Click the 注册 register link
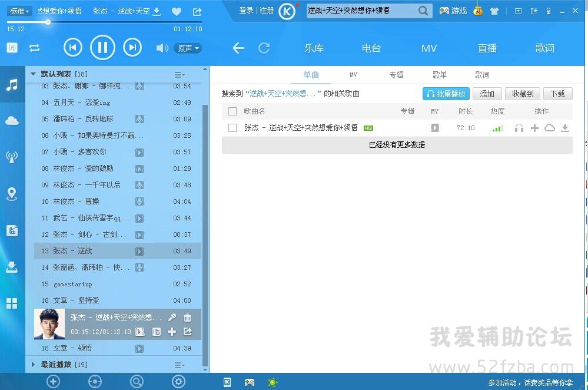 pyautogui.click(x=267, y=11)
